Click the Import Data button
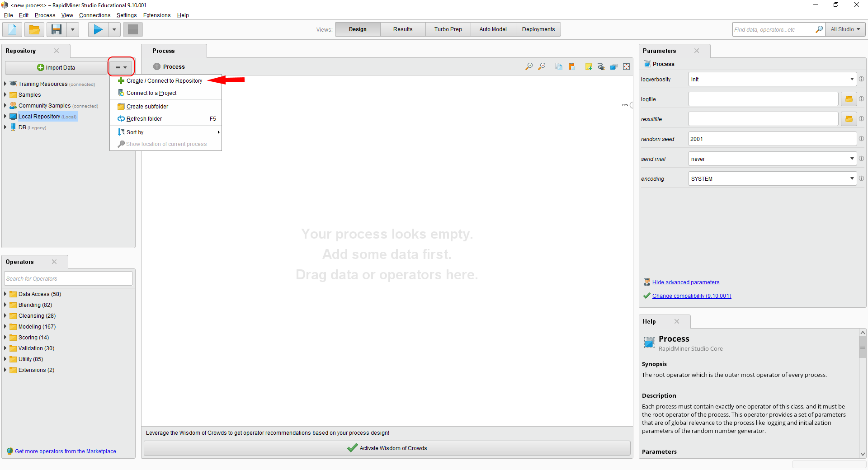The width and height of the screenshot is (868, 470). 56,67
